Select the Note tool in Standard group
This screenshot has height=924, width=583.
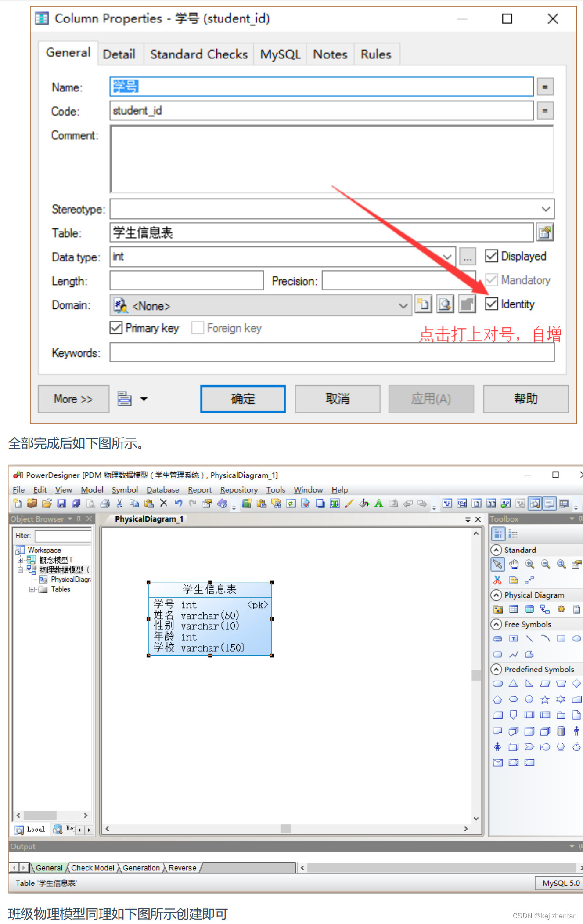(x=514, y=580)
